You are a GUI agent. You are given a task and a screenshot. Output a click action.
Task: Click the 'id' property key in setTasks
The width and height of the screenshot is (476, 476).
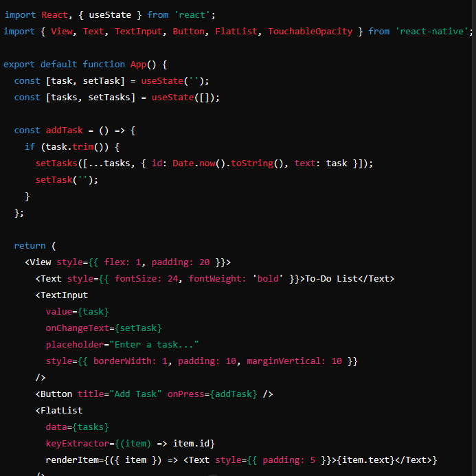pos(157,163)
